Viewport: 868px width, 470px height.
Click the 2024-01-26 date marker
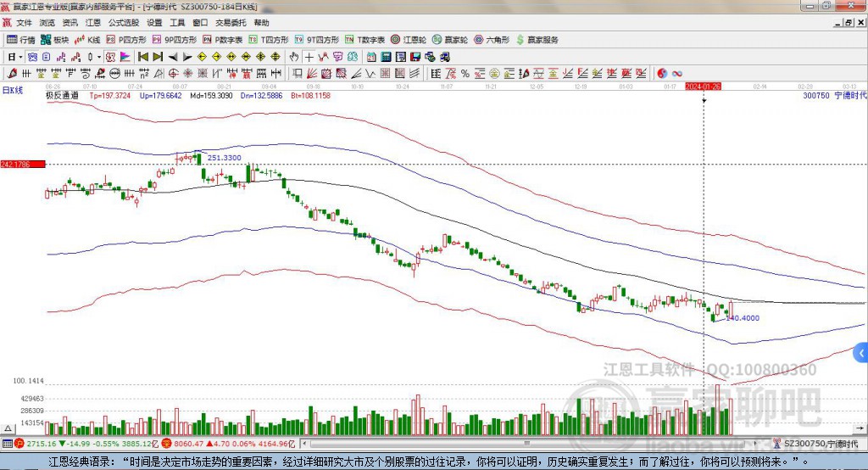703,87
